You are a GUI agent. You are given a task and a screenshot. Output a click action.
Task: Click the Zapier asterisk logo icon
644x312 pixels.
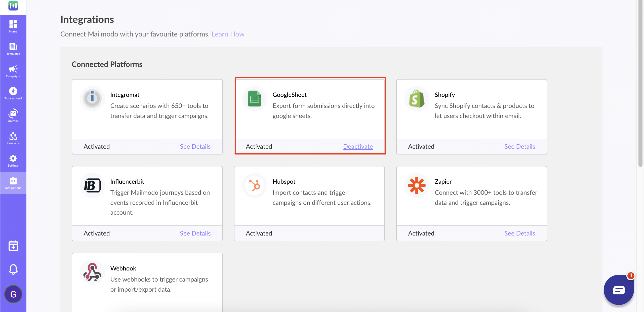(x=417, y=185)
